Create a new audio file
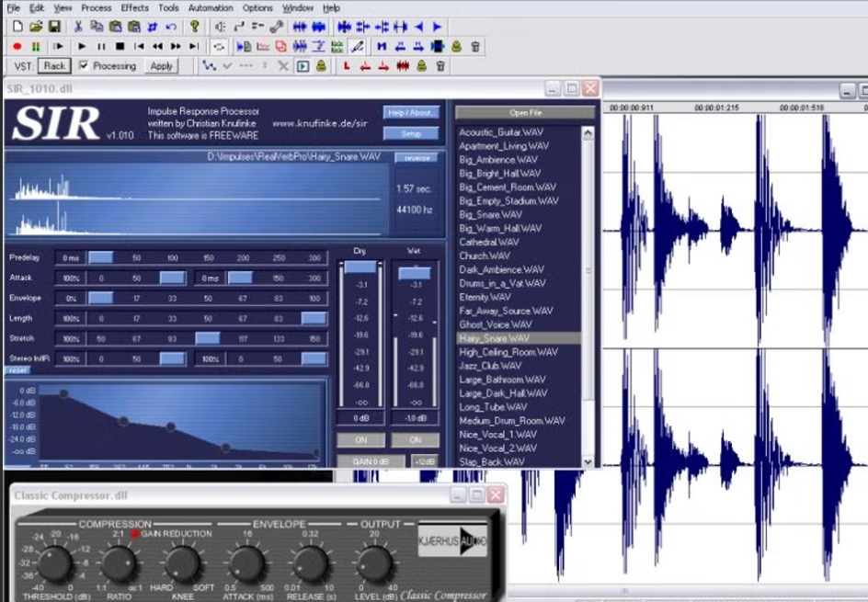This screenshot has width=868, height=602. pyautogui.click(x=17, y=27)
